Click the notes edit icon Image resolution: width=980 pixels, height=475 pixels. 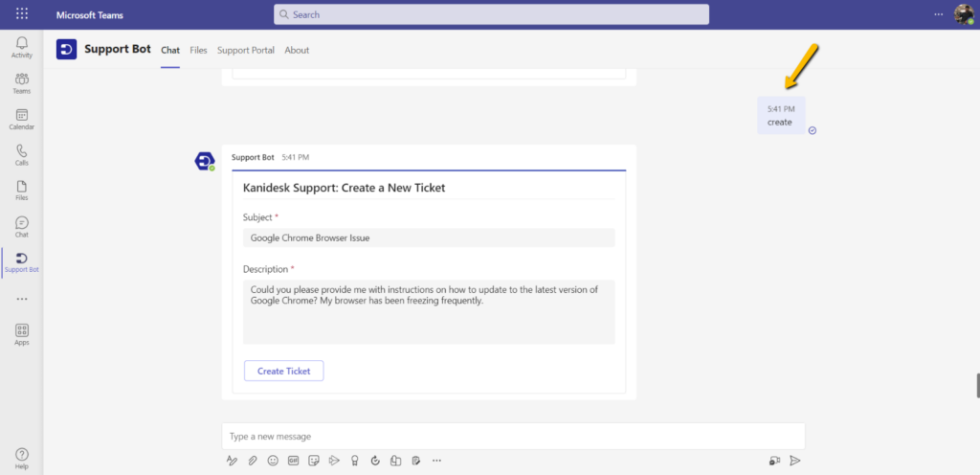(x=415, y=461)
